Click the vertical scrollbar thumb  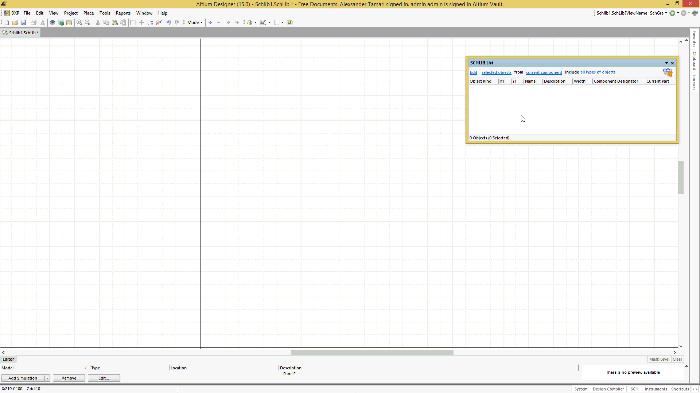[x=681, y=177]
